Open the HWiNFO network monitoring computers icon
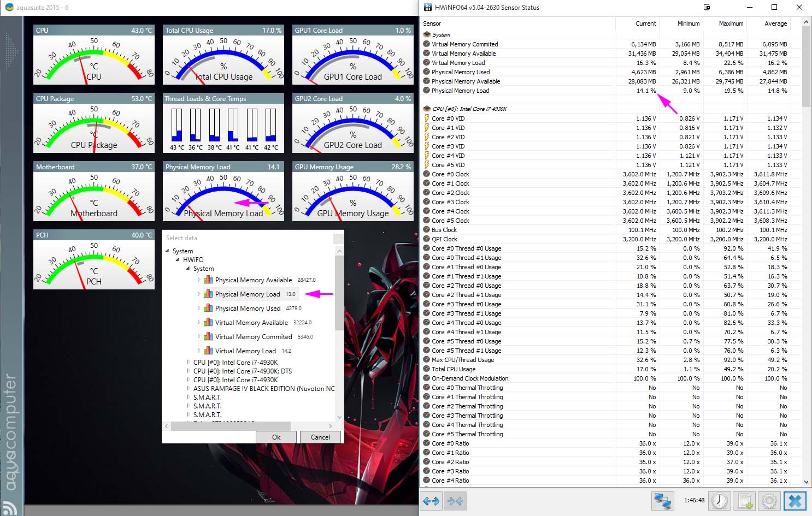 [662, 501]
